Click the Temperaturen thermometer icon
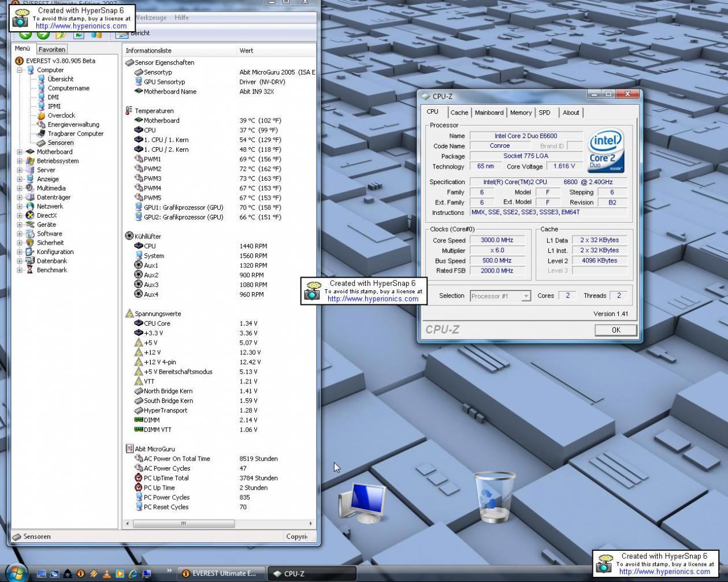728x582 pixels. (129, 111)
